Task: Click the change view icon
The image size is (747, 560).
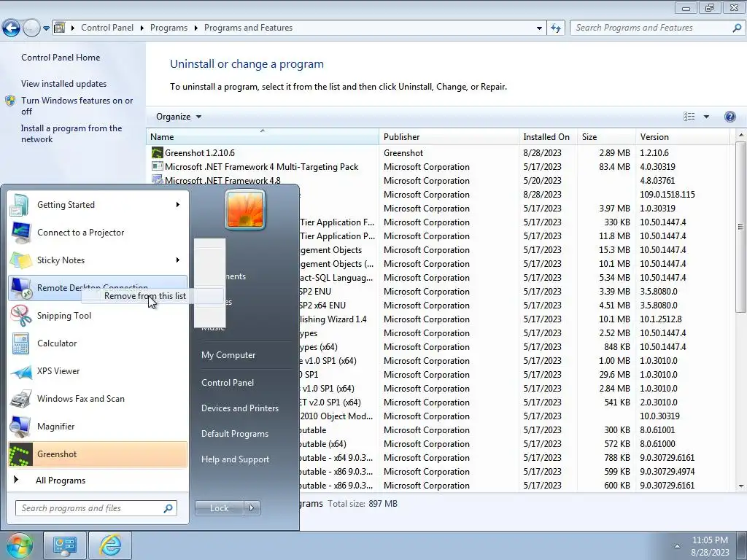Action: pos(689,117)
